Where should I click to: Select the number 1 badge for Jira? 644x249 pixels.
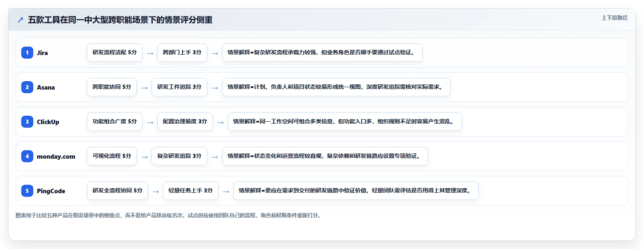(27, 53)
